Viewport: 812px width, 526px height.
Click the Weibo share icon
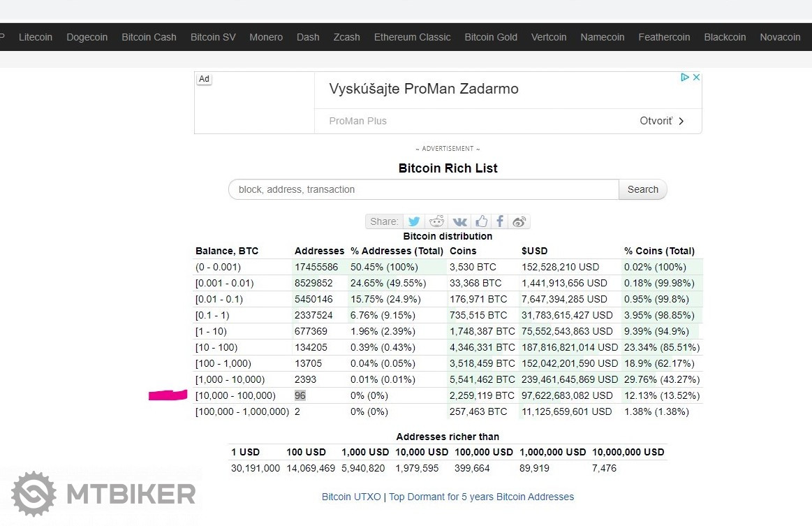pyautogui.click(x=519, y=221)
